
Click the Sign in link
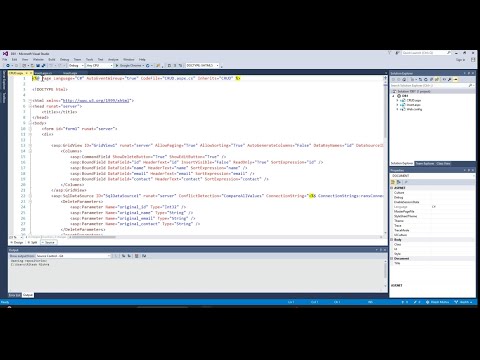(x=460, y=60)
